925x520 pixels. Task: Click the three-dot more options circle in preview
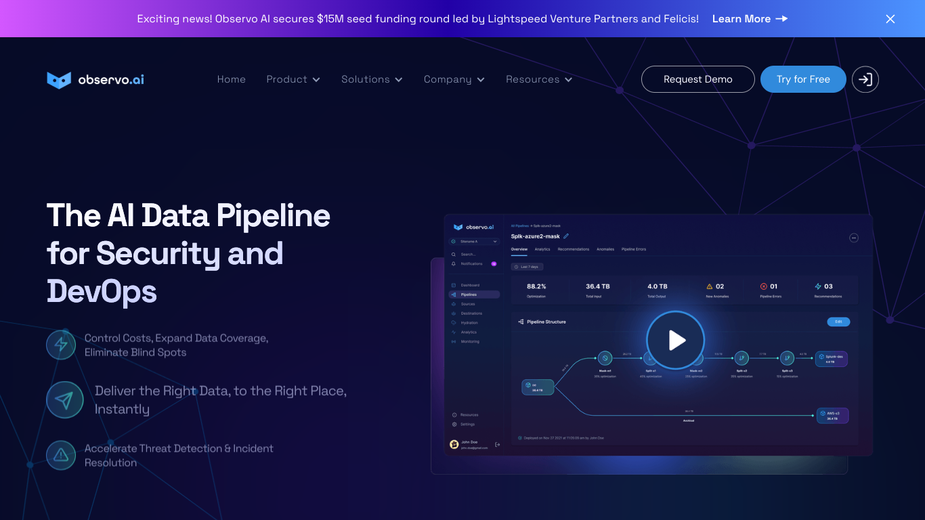pos(854,238)
